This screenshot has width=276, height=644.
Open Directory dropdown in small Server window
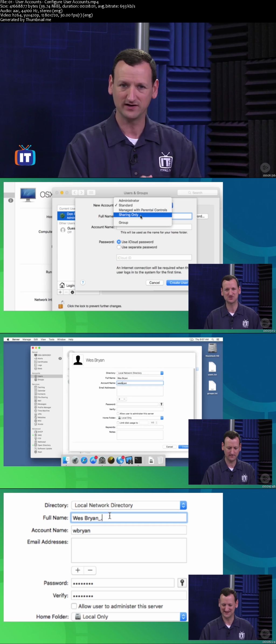tap(140, 373)
